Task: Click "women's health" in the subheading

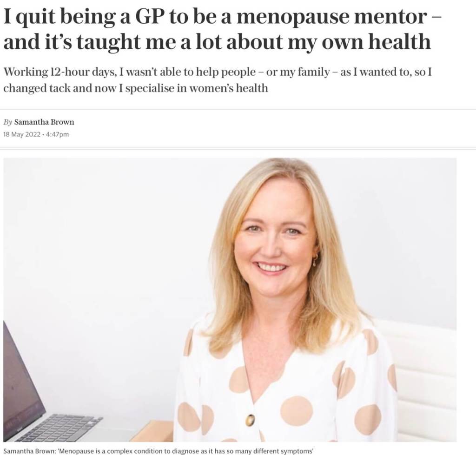Action: click(x=229, y=88)
